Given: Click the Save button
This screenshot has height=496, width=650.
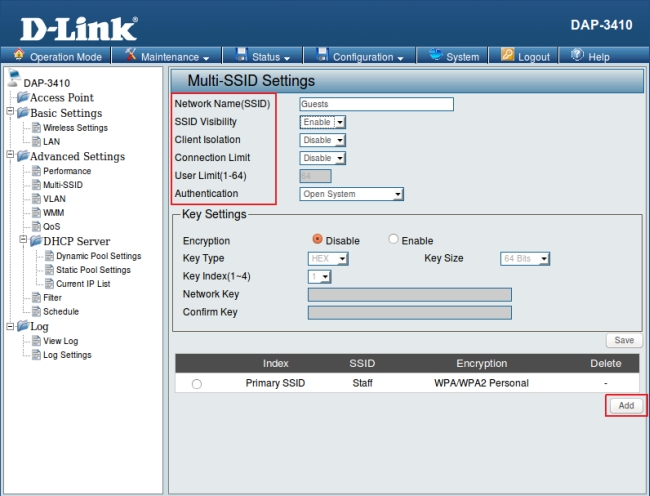Looking at the screenshot, I should tap(625, 341).
